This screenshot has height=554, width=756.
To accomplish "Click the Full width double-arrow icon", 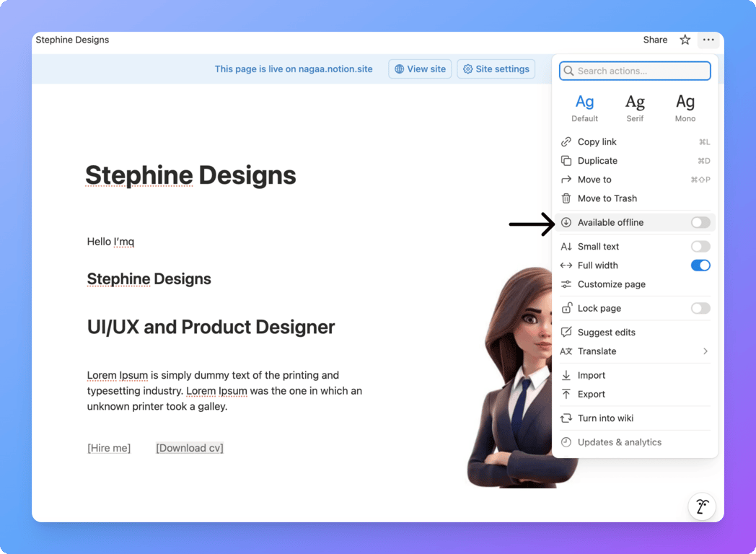I will [x=566, y=265].
